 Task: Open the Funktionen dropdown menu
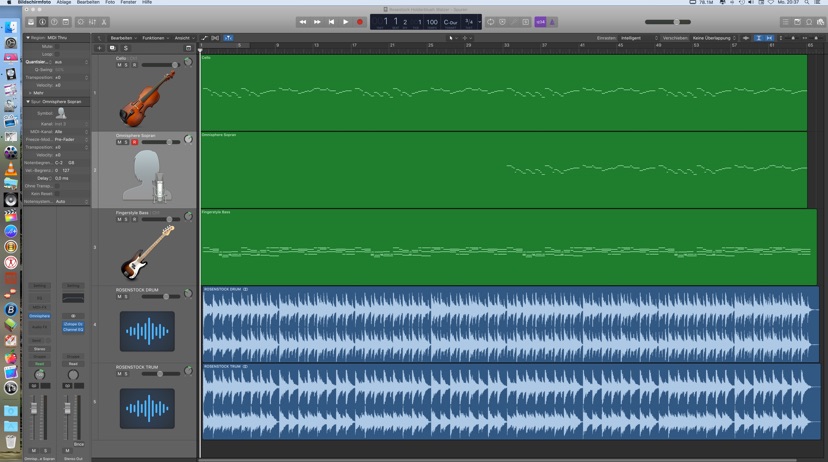coord(155,38)
